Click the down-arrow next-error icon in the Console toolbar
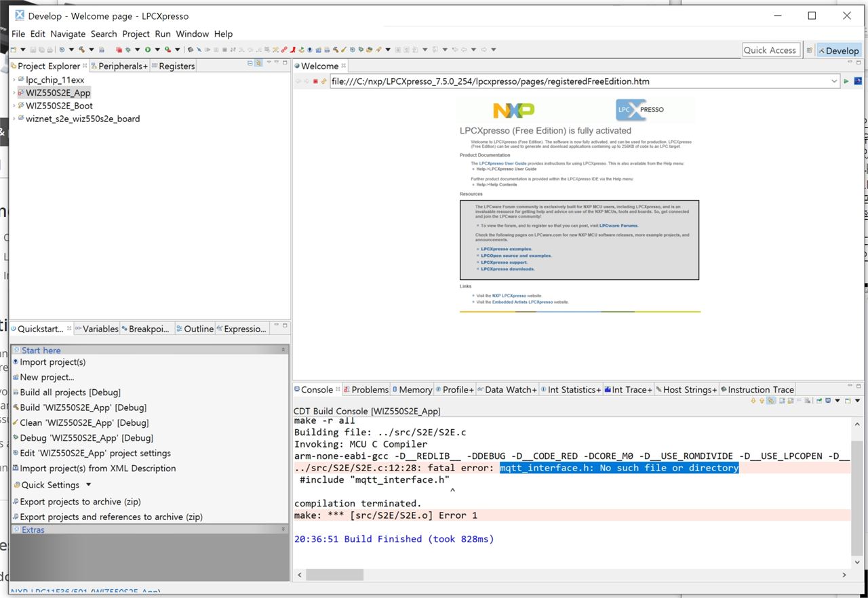 753,401
